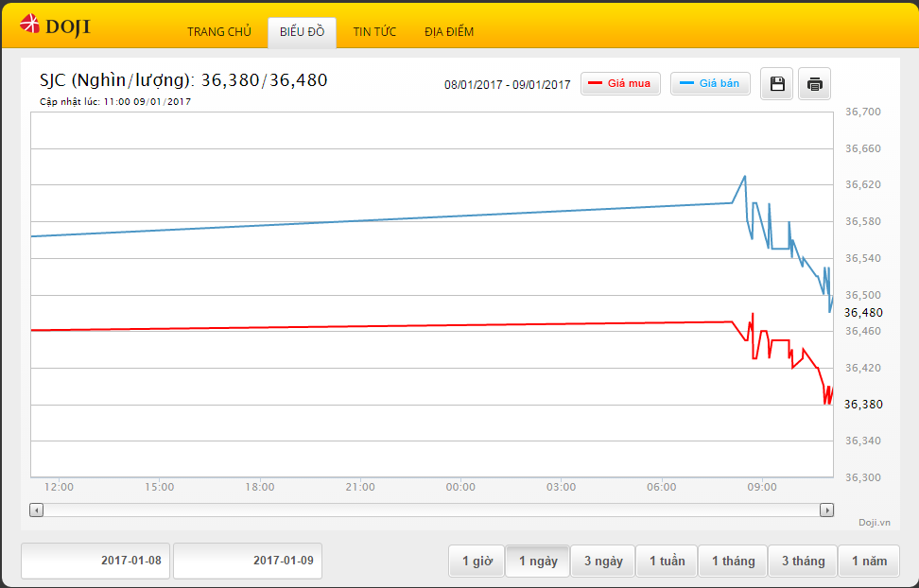This screenshot has height=588, width=919.
Task: Click the date range 08/01/2017 - 09/01/2017 text
Action: (x=507, y=84)
